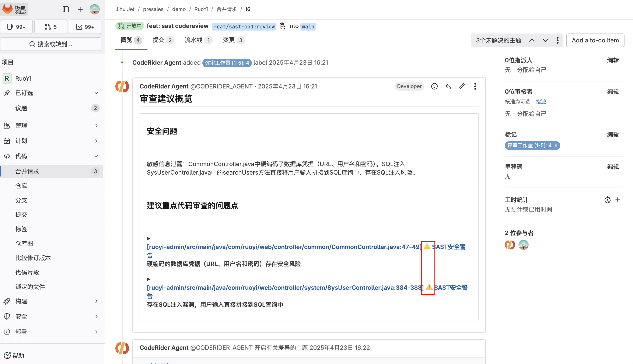
Task: Click the pencil edit comment icon
Action: [462, 86]
